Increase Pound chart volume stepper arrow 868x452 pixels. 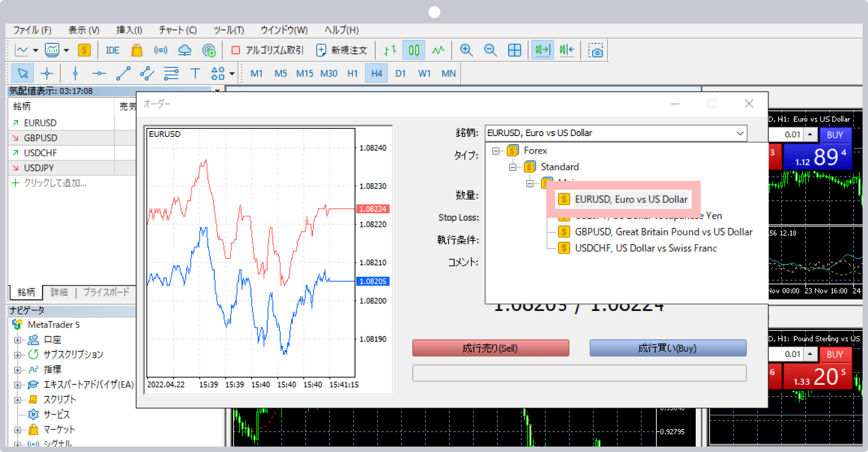[x=810, y=354]
